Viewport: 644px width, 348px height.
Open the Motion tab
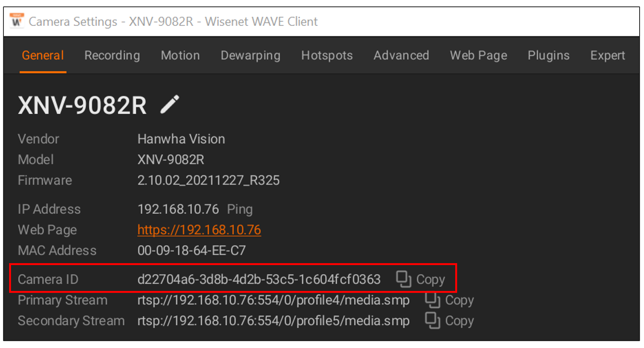click(x=180, y=56)
